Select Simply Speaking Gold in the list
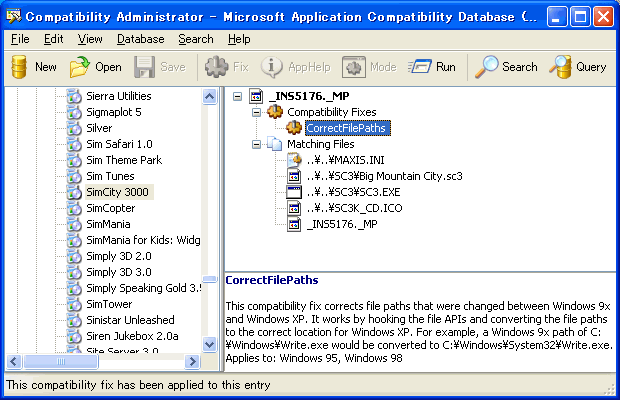The width and height of the screenshot is (620, 400). click(x=144, y=288)
